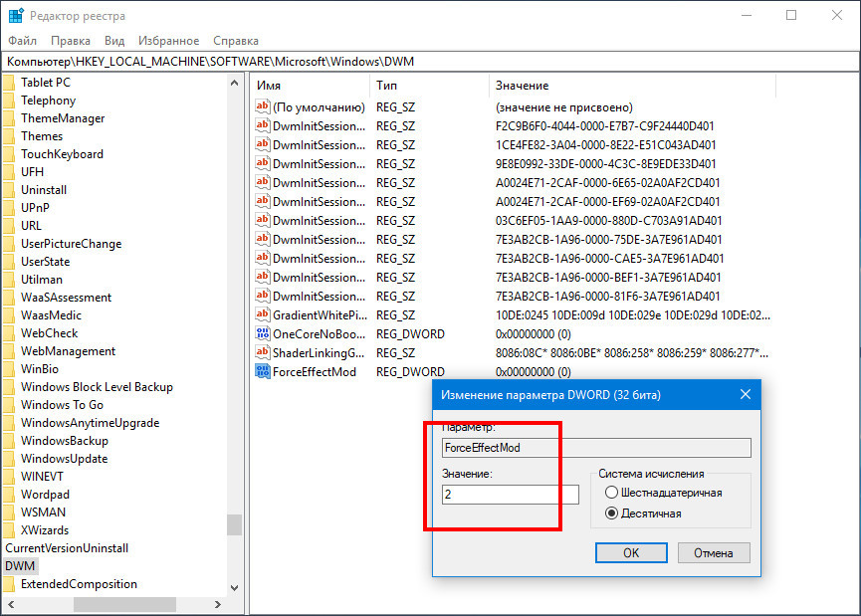
Task: Click the folder icon next to URL
Action: click(x=9, y=226)
